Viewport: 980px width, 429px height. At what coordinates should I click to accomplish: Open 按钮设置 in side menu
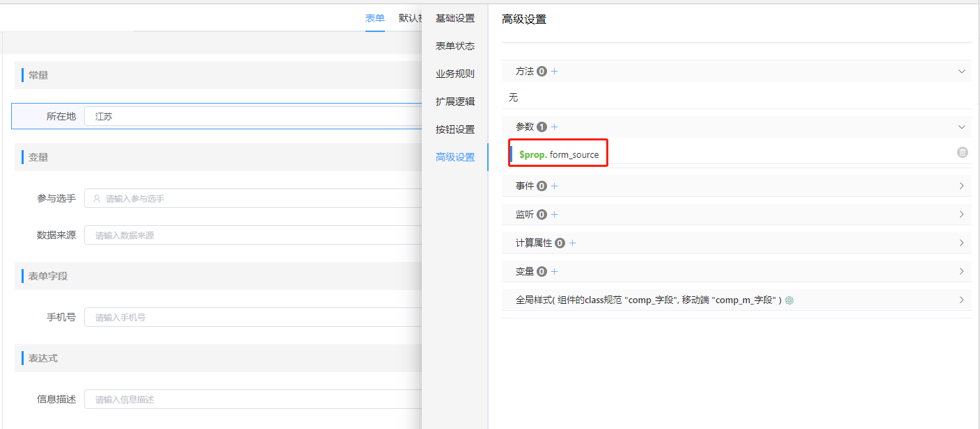(455, 129)
